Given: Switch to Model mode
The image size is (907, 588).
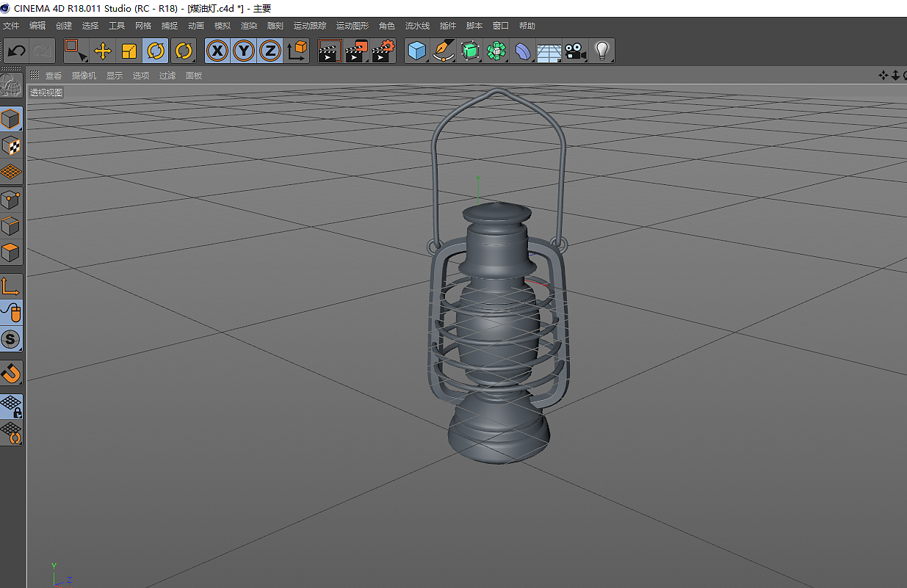Looking at the screenshot, I should pos(11,119).
